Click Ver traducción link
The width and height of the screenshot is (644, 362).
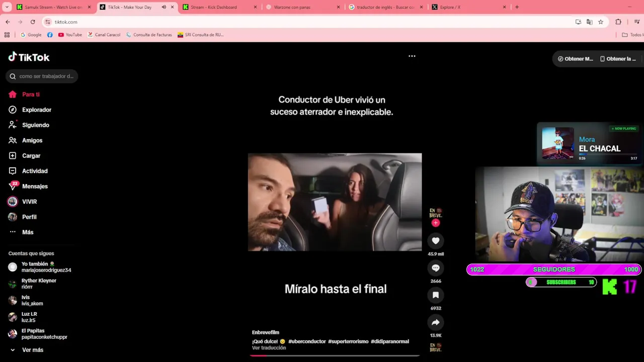point(269,348)
